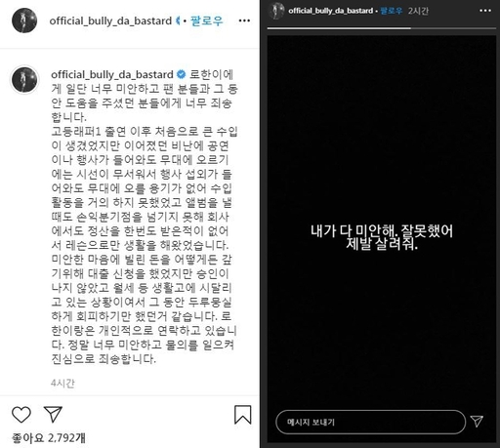
Task: Follow the account from story header
Action: click(x=392, y=11)
